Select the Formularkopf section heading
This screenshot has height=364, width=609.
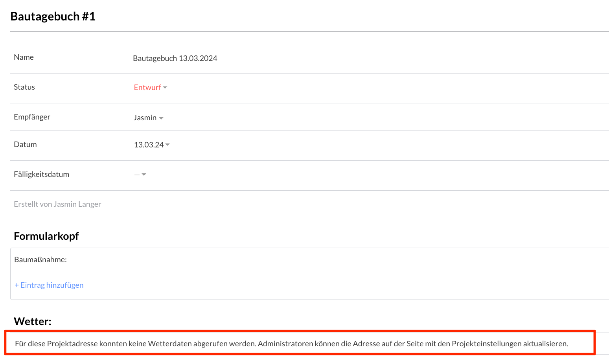(x=46, y=236)
